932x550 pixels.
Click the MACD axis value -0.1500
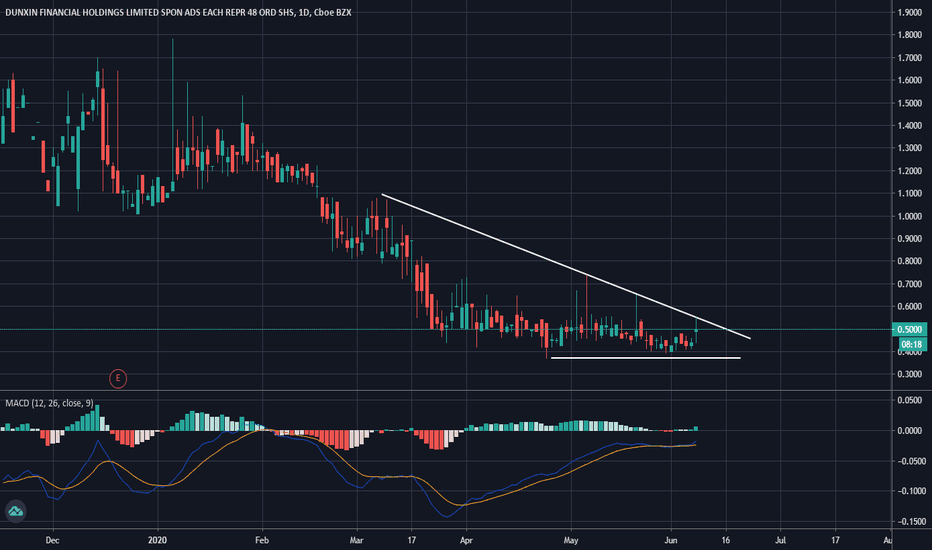coord(911,521)
